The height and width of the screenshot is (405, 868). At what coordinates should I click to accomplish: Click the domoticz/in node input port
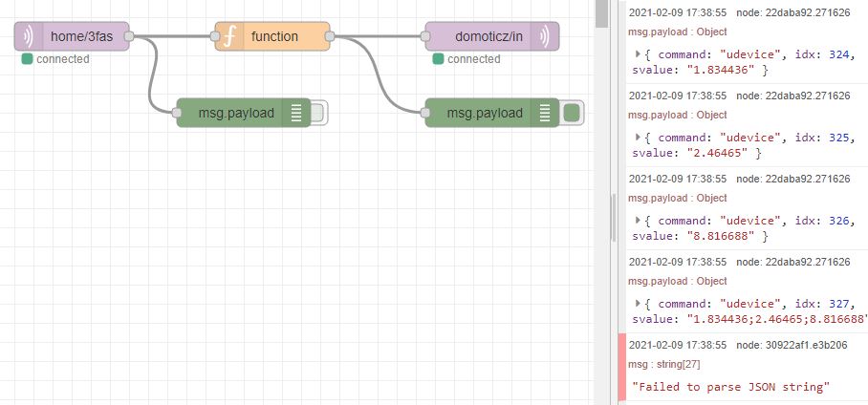point(425,36)
